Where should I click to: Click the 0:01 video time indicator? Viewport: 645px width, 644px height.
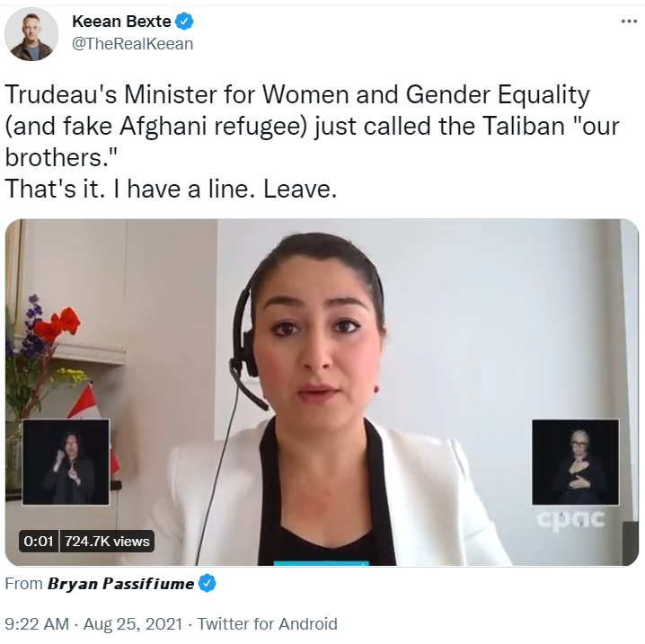[x=39, y=542]
